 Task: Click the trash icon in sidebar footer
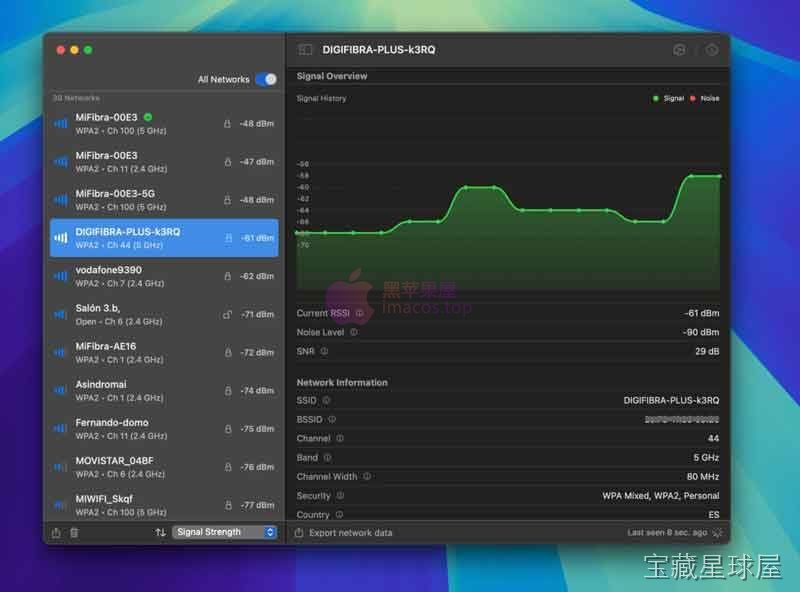(x=74, y=532)
